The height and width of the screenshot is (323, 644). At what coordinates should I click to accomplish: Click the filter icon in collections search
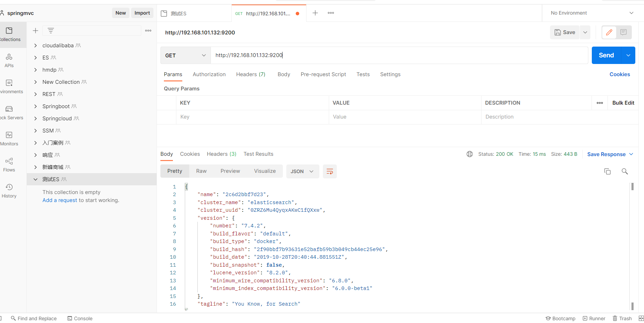click(51, 31)
